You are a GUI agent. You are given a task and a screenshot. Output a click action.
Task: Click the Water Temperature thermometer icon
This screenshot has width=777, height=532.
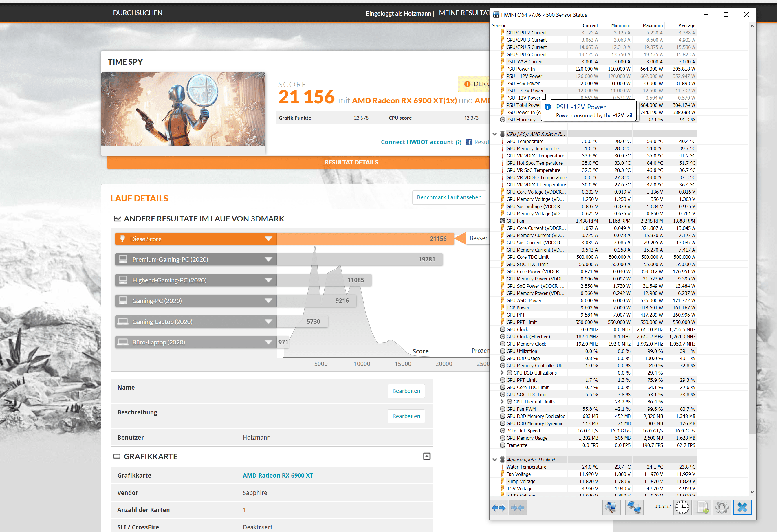click(502, 467)
